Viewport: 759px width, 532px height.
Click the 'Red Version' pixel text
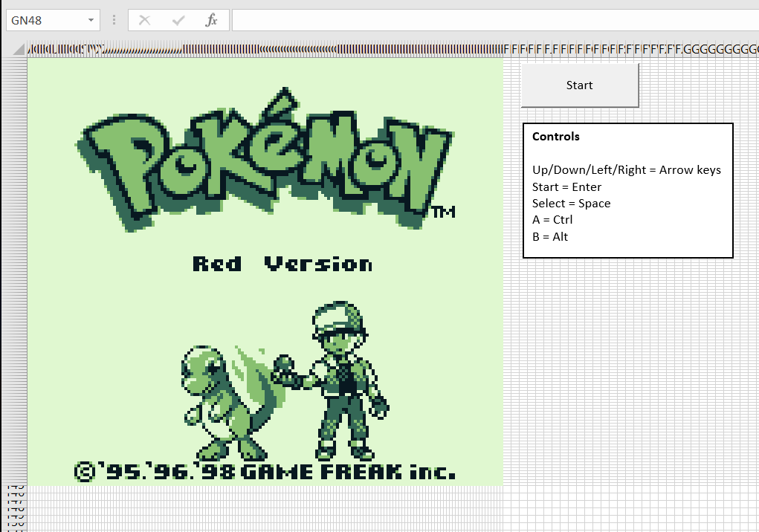(x=282, y=264)
